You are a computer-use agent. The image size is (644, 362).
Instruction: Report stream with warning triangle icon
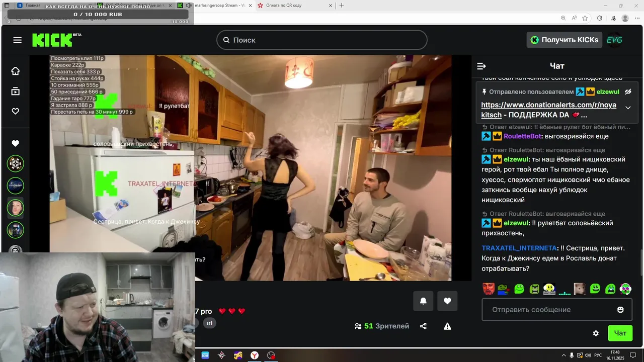[447, 326]
